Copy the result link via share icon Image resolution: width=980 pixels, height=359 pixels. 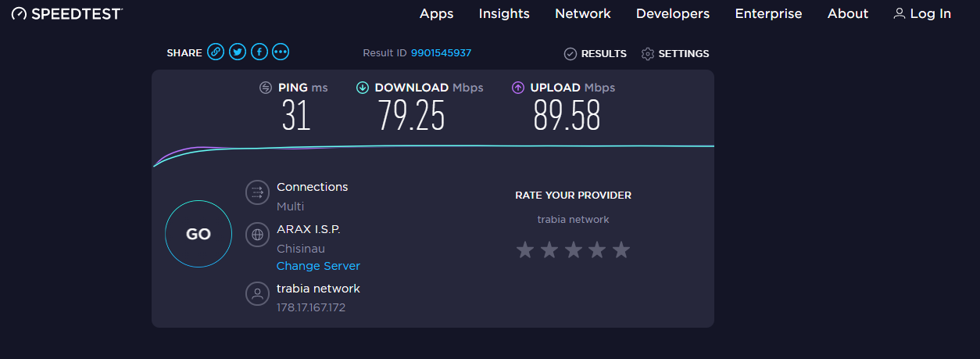point(216,52)
